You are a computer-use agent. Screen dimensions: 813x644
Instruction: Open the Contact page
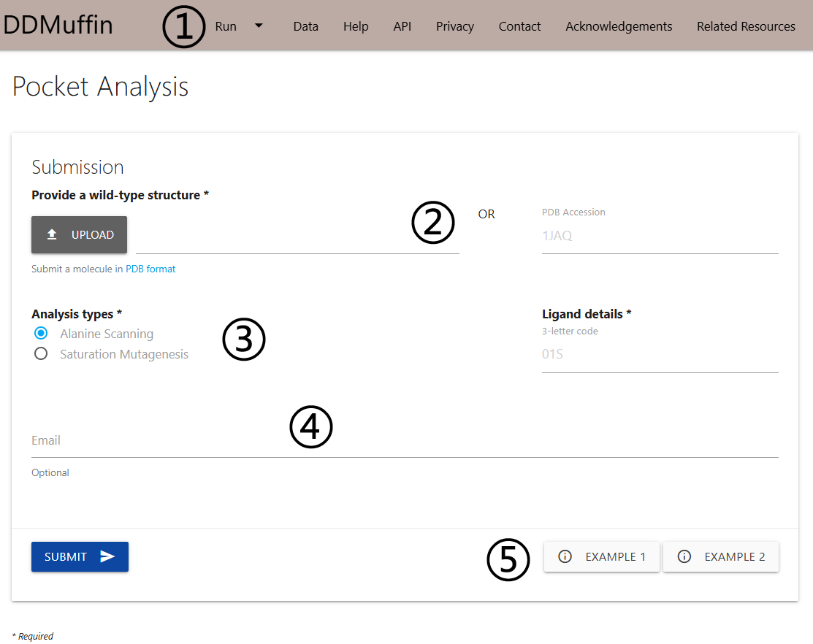point(519,26)
